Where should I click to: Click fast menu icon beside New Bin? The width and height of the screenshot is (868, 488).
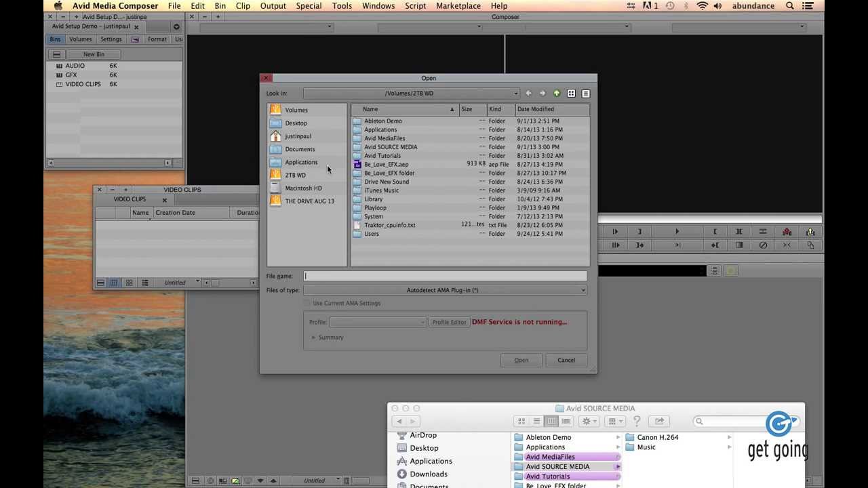point(57,54)
